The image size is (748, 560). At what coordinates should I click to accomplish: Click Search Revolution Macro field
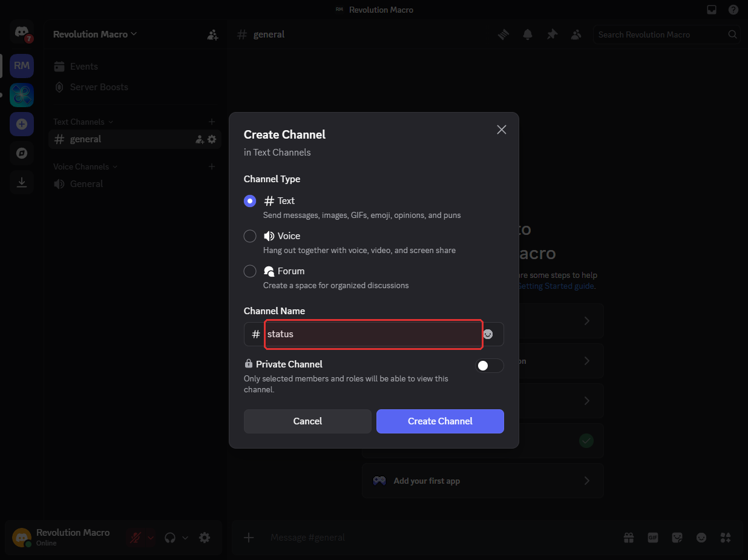click(666, 35)
